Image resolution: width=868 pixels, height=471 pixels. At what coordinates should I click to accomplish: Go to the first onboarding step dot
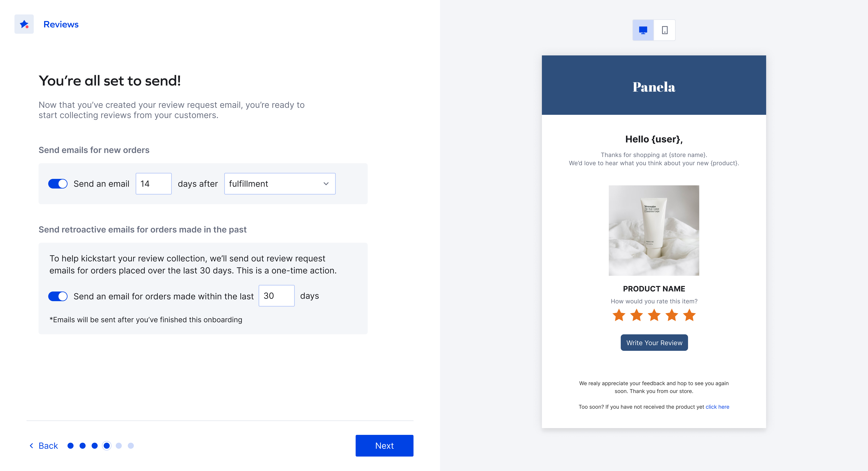[x=70, y=445]
